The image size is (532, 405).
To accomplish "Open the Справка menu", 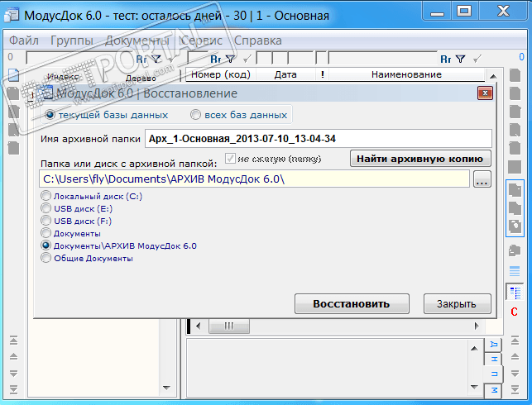I will click(x=258, y=40).
